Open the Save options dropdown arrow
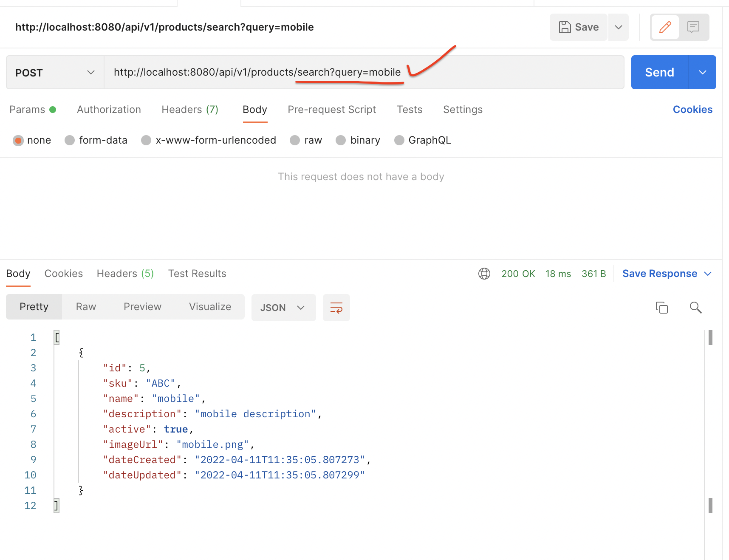Image resolution: width=729 pixels, height=560 pixels. (619, 27)
